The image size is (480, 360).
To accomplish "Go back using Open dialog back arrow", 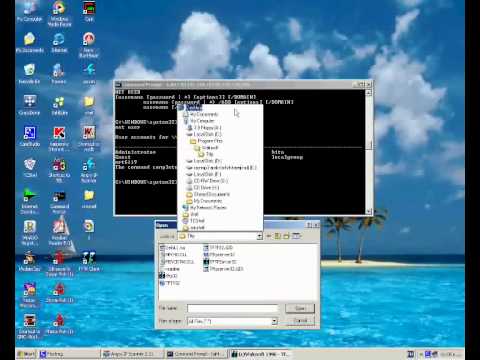I will [x=269, y=236].
